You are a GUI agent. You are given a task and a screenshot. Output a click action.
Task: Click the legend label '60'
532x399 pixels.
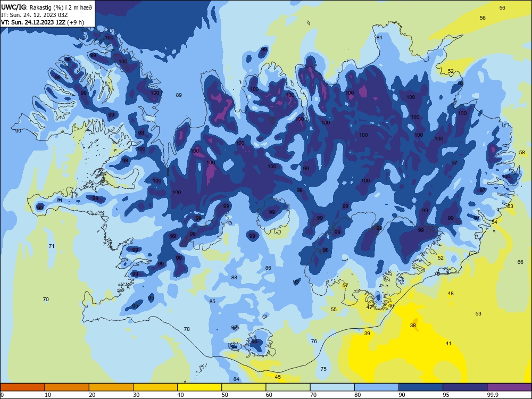click(269, 395)
